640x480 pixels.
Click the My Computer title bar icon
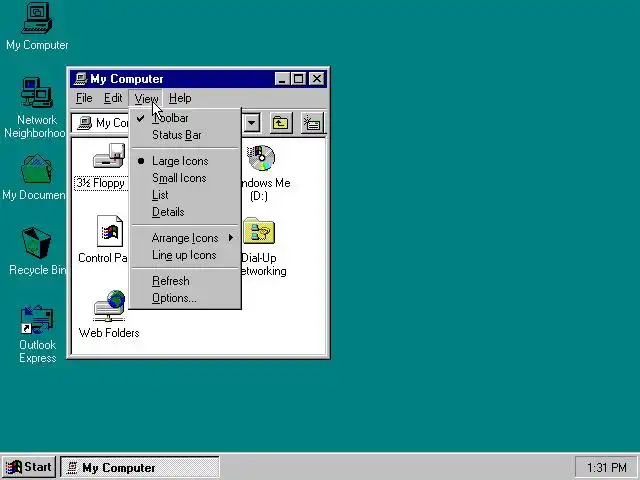point(81,79)
